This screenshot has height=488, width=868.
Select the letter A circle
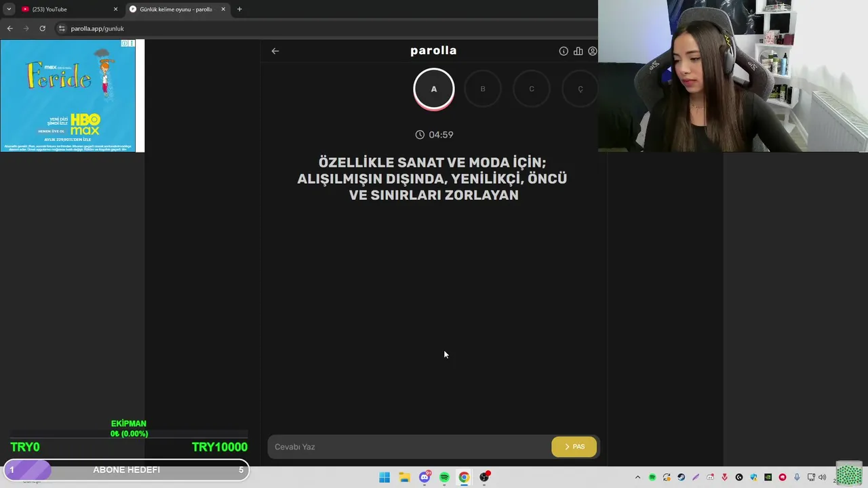pos(434,89)
